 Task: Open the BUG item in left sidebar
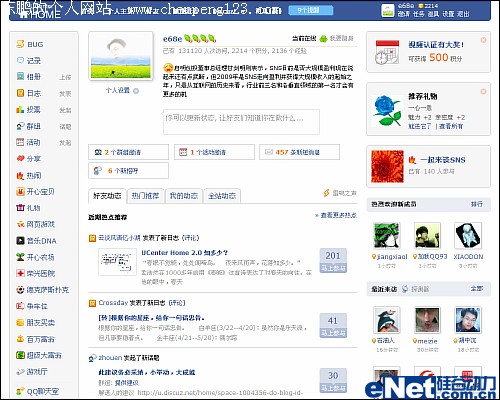coord(35,44)
